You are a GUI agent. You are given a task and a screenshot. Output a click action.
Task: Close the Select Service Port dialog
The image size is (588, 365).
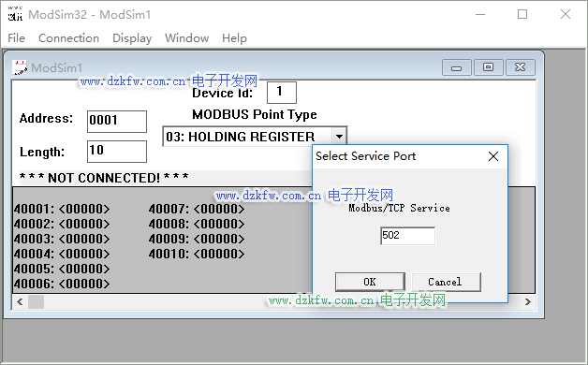(x=493, y=156)
